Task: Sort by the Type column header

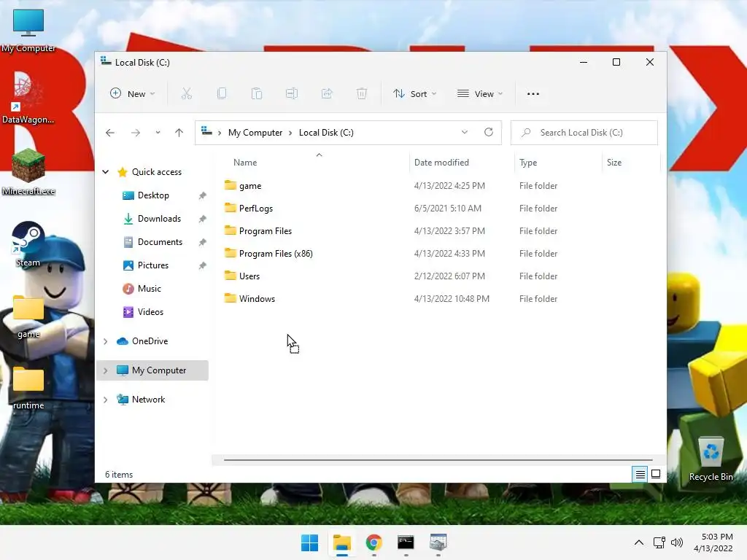Action: [528, 163]
